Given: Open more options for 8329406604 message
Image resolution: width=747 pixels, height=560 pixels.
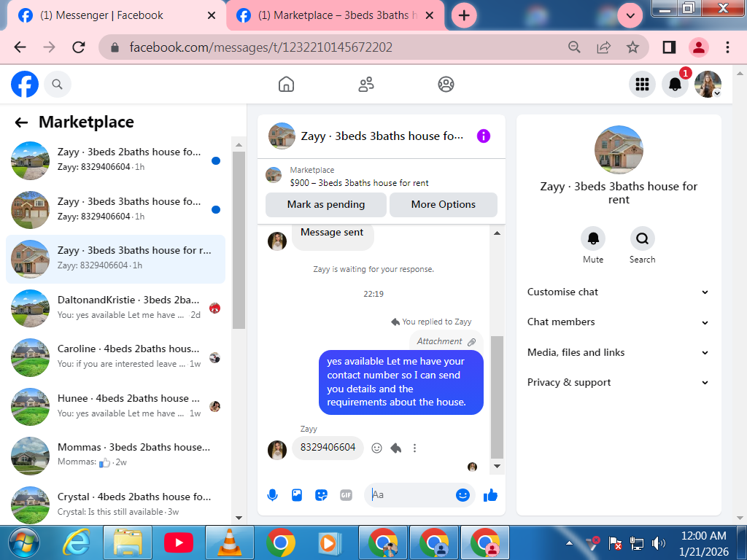Looking at the screenshot, I should pos(414,448).
